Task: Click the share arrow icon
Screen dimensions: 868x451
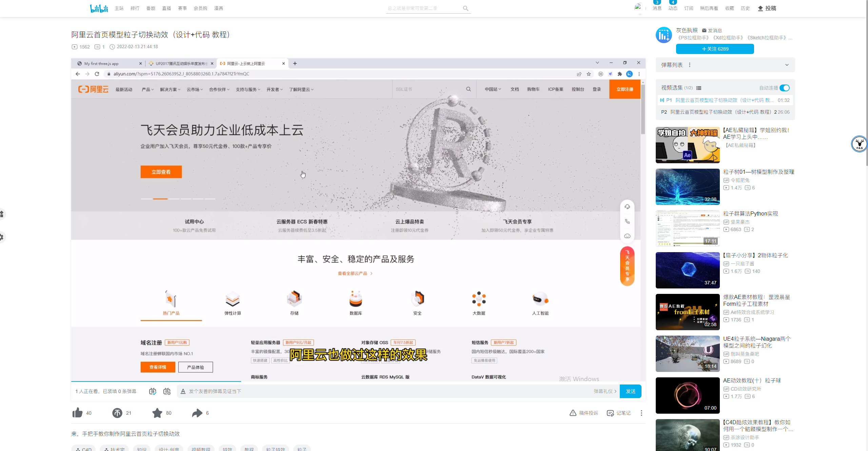Action: point(197,413)
